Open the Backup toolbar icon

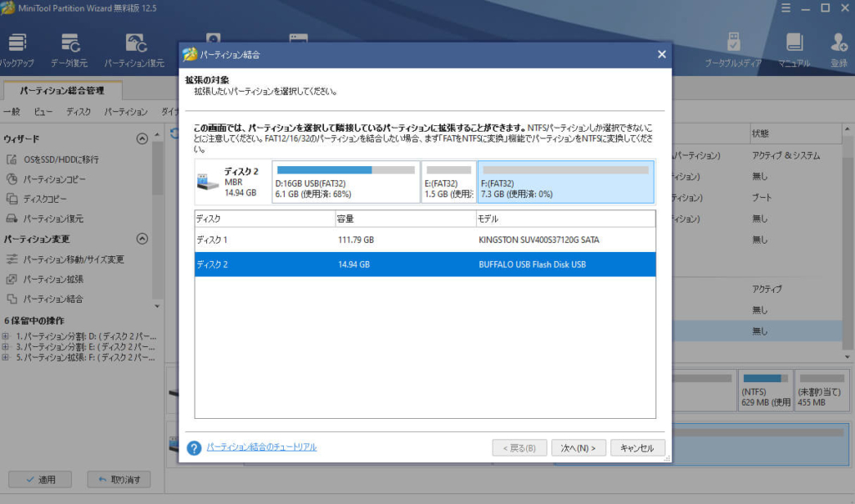[x=17, y=43]
